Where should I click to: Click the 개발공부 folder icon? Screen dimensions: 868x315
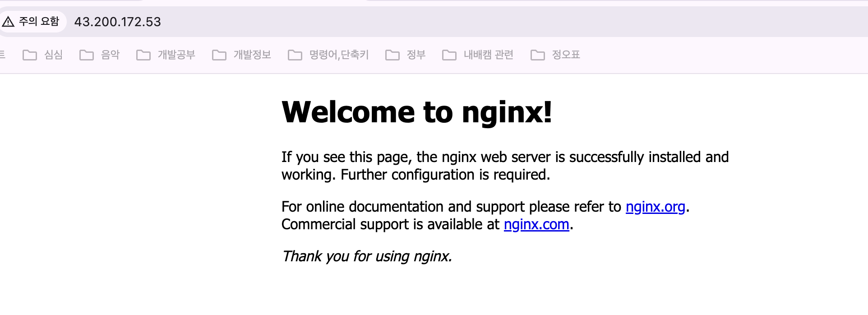coord(143,55)
